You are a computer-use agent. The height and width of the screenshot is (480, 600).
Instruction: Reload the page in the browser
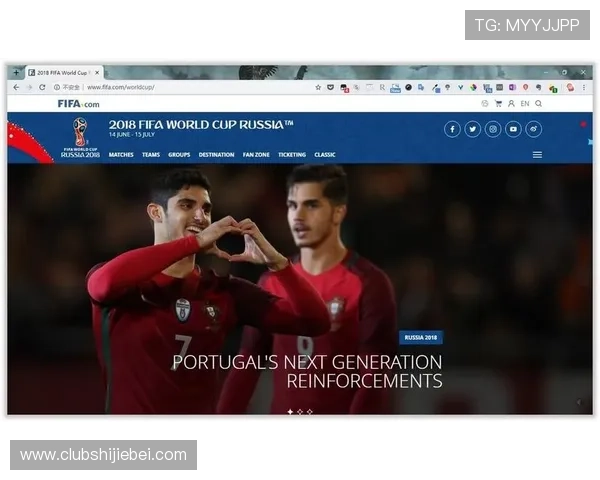[42, 87]
